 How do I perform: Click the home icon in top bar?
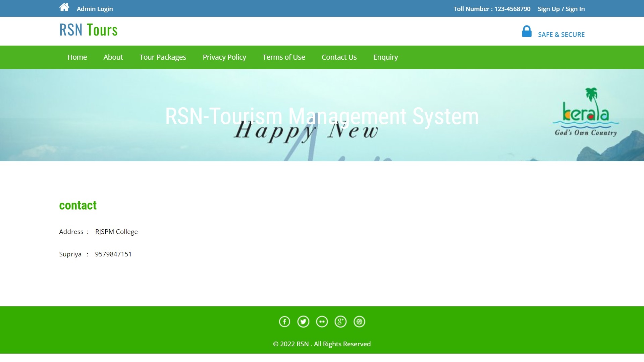point(64,7)
